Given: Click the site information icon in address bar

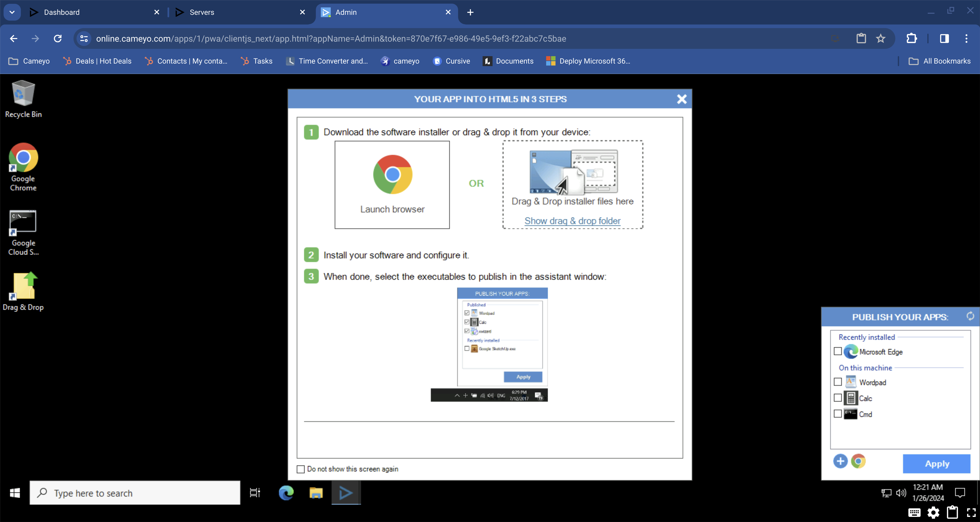Looking at the screenshot, I should 84,39.
